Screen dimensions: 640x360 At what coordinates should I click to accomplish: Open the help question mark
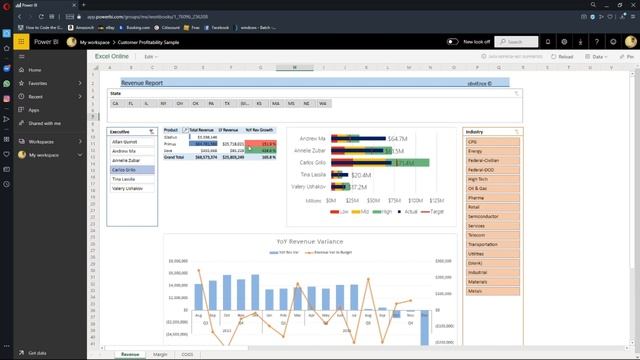[x=597, y=42]
